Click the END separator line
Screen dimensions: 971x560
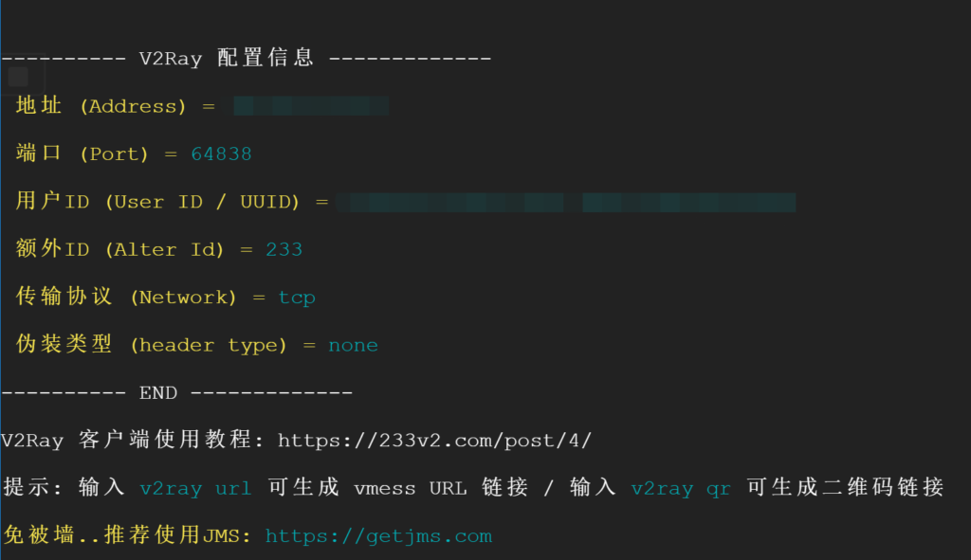click(177, 393)
